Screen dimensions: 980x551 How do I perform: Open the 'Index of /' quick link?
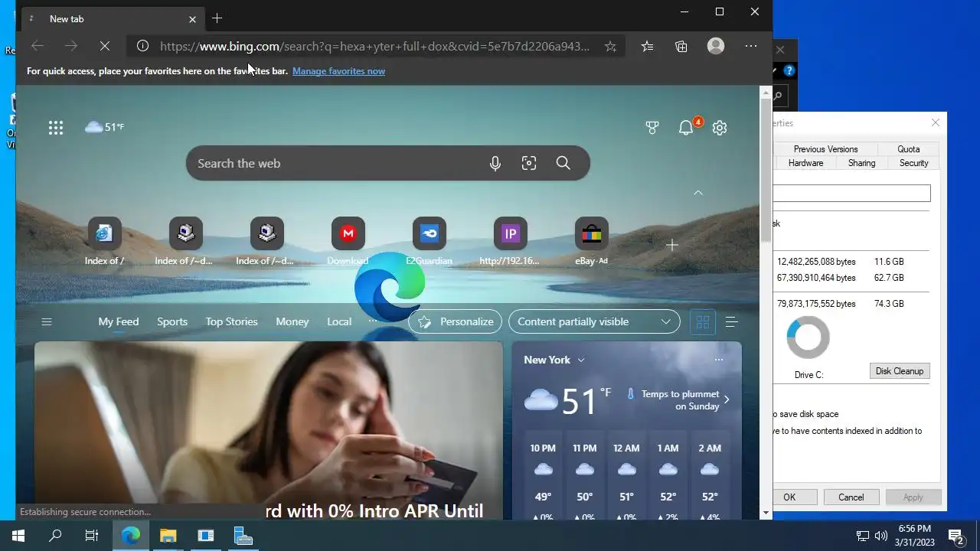pos(104,242)
